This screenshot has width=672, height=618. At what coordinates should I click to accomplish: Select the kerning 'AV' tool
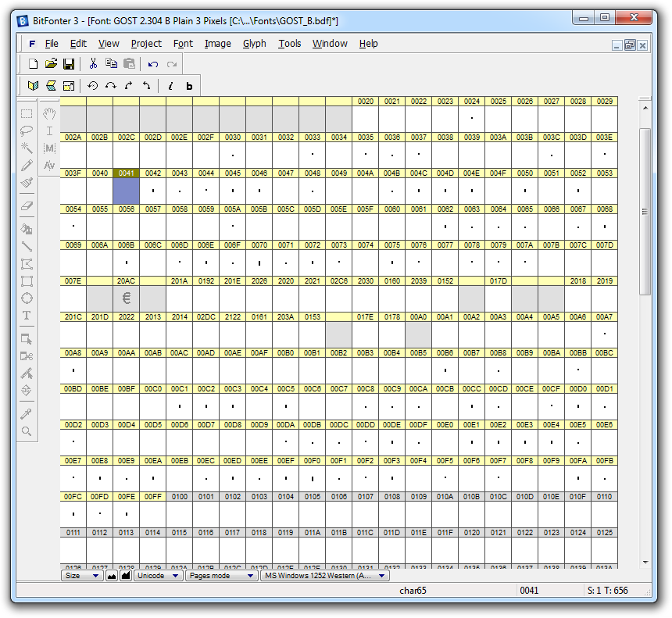pos(49,166)
